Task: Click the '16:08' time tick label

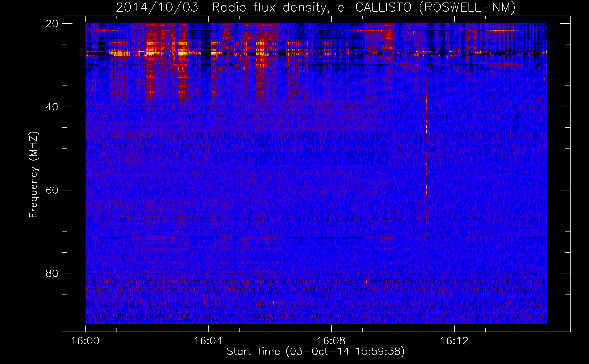Action: tap(331, 341)
